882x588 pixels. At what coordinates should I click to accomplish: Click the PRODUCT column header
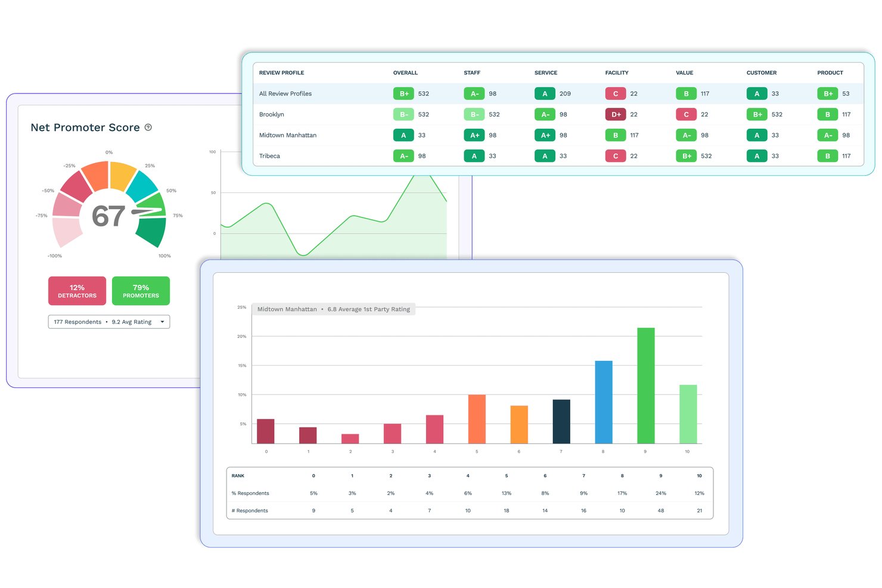click(830, 73)
